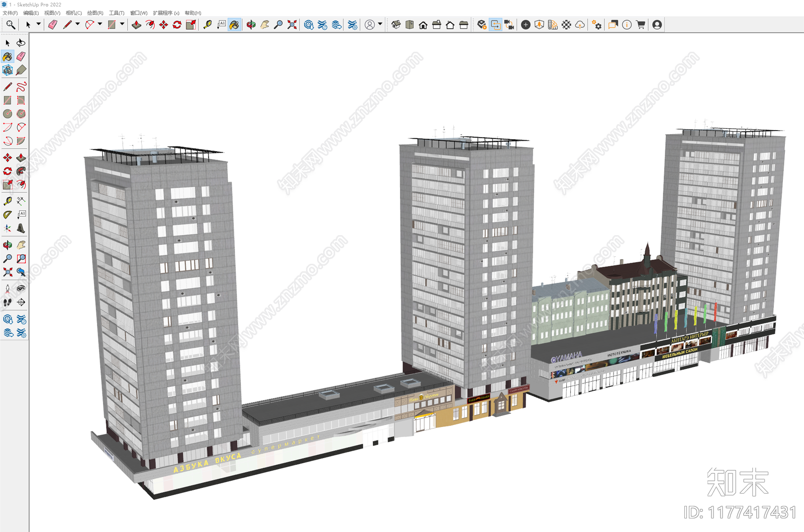Switch to Left view
804x532 pixels.
[x=464, y=25]
